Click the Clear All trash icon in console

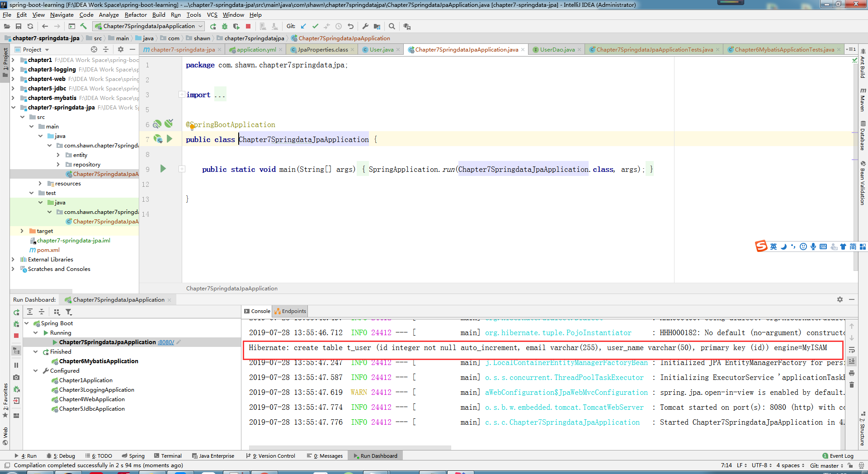click(x=852, y=385)
